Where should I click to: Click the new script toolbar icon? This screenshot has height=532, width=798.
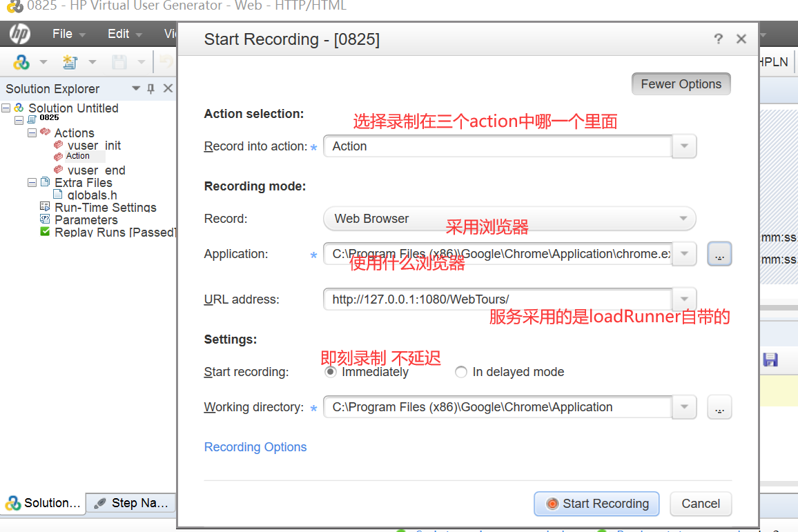coord(21,62)
